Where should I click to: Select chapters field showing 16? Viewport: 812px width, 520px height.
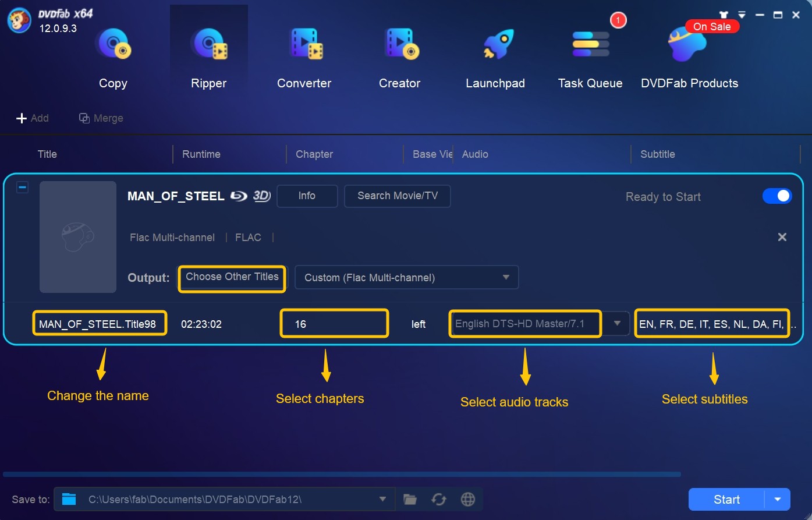click(x=335, y=323)
